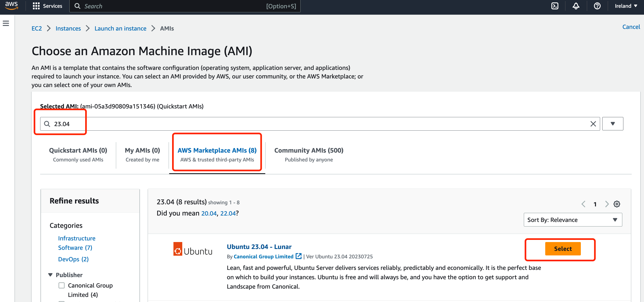This screenshot has width=644, height=302.
Task: Go to Instances breadcrumb link
Action: [68, 28]
